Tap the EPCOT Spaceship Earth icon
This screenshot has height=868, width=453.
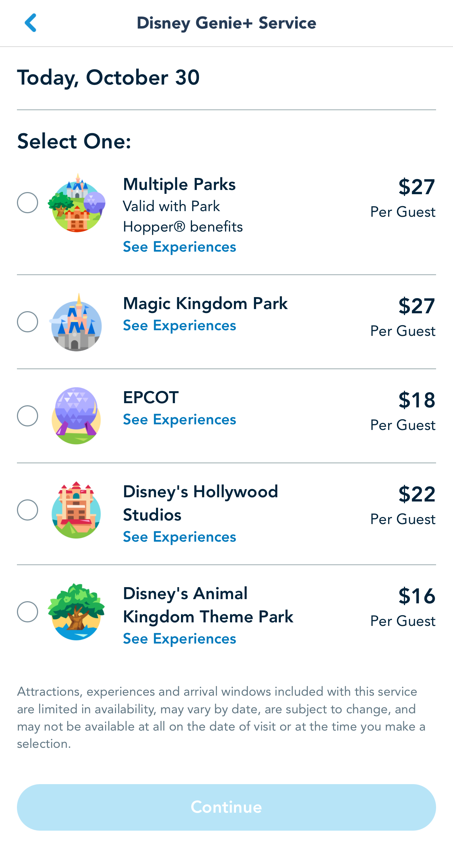coord(76,416)
